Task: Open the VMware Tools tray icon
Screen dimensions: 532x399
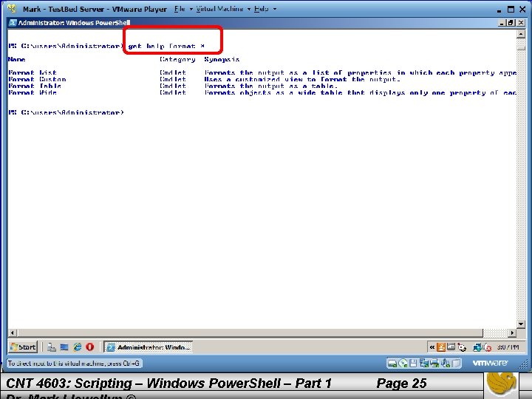Action: coord(451,347)
